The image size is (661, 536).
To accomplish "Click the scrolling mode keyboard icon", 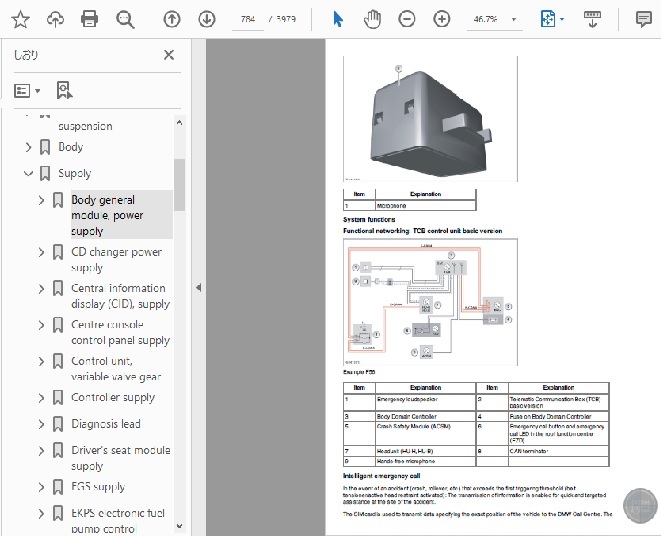I will (x=592, y=19).
